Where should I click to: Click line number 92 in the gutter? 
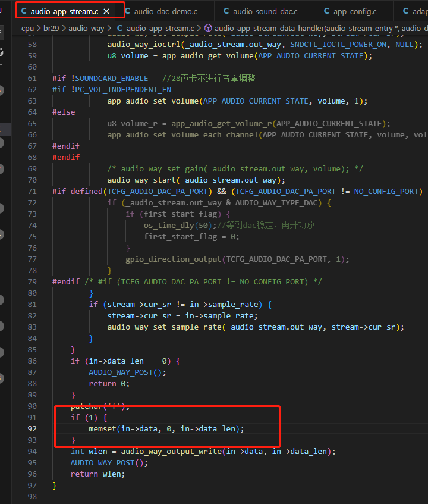tap(32, 429)
